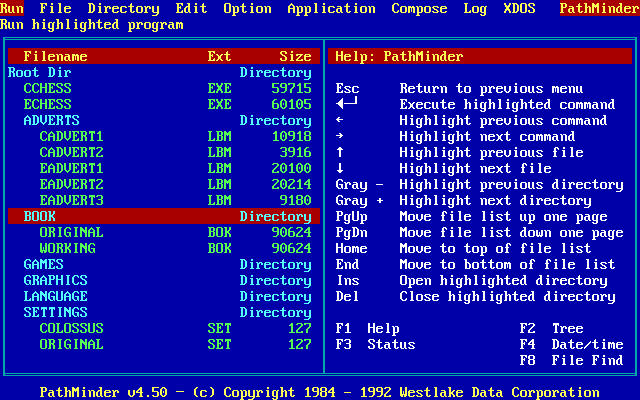Viewport: 640px width, 400px height.
Task: Click the Size column header
Action: (295, 56)
